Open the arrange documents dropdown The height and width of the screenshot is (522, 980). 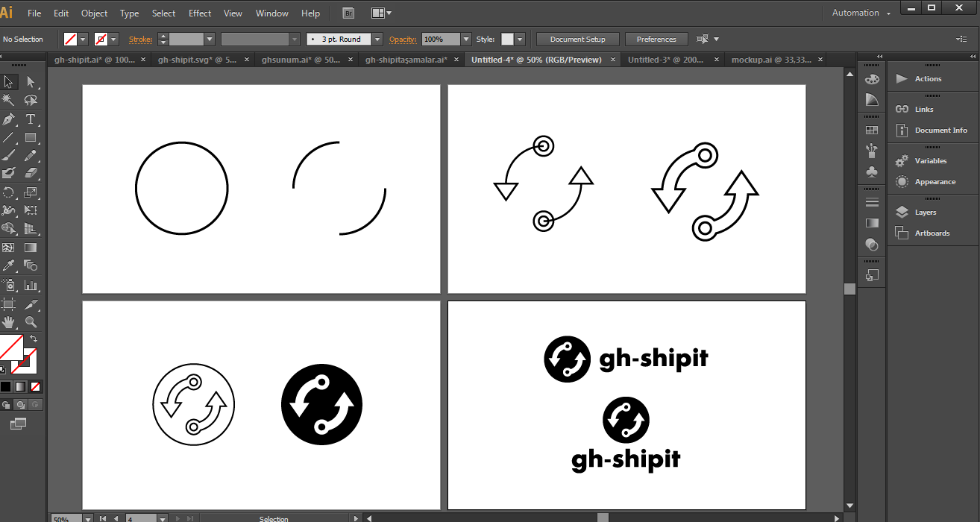click(381, 13)
